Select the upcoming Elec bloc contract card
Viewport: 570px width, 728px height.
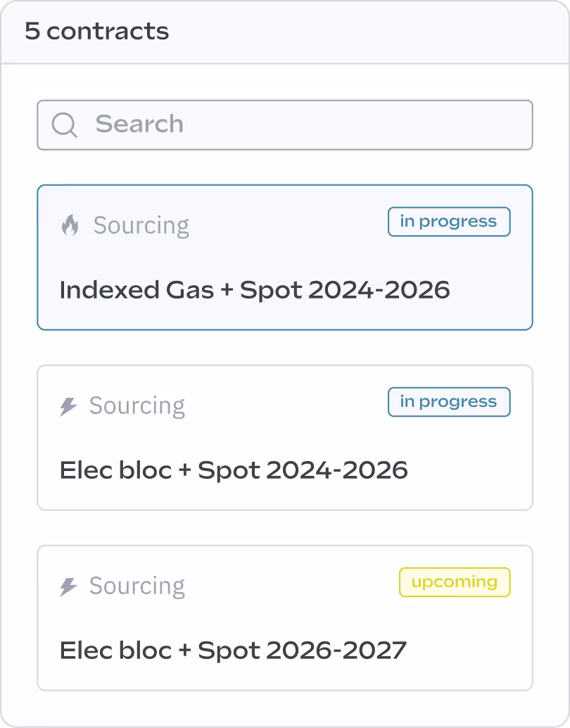click(x=284, y=618)
